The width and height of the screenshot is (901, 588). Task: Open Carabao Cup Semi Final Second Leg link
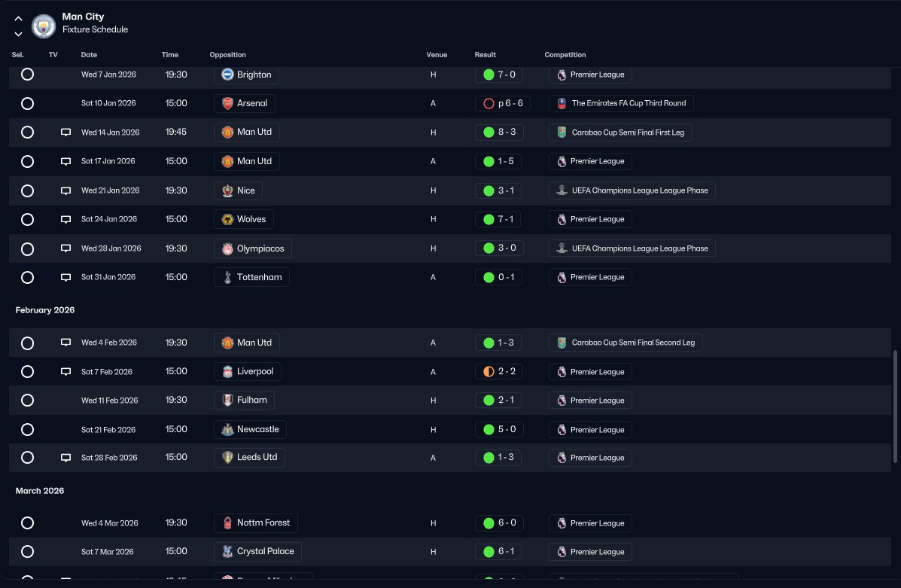pos(626,343)
